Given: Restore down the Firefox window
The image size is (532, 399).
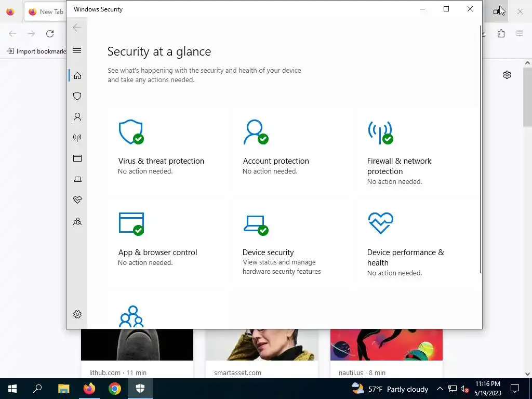Looking at the screenshot, I should pos(496,11).
